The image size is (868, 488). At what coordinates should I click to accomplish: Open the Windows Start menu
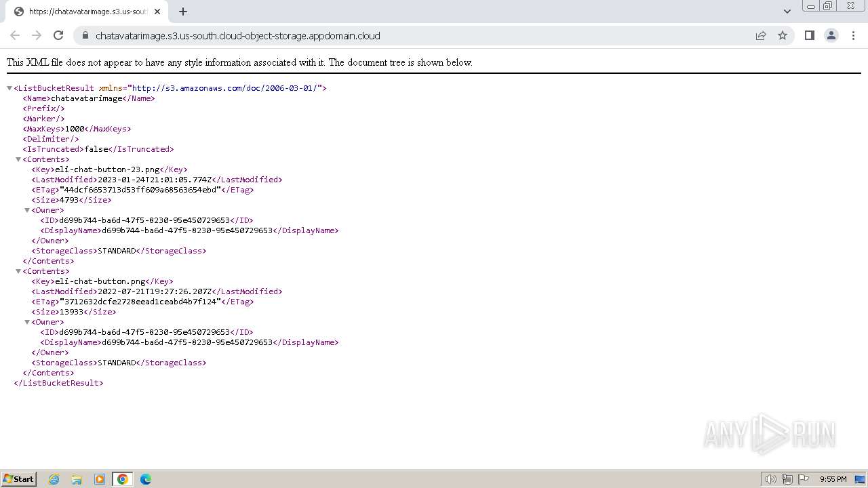19,479
